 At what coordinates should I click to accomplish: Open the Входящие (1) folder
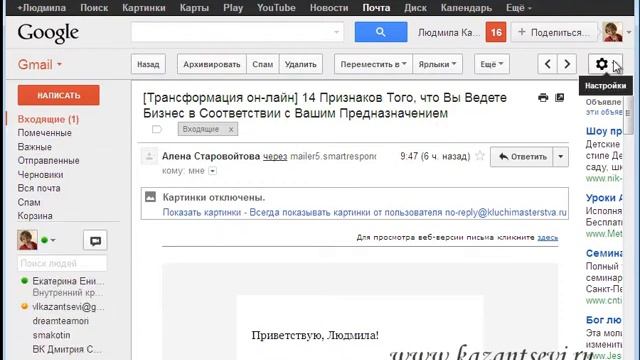tap(48, 119)
